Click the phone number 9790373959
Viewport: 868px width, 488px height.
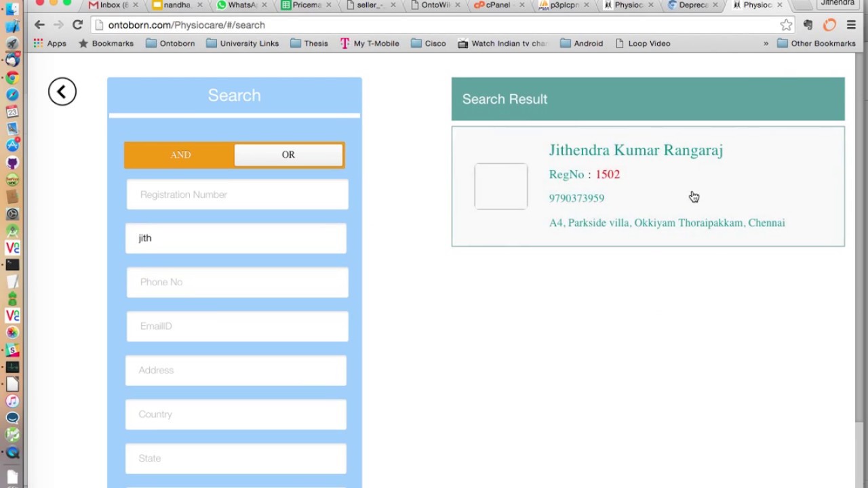click(576, 199)
